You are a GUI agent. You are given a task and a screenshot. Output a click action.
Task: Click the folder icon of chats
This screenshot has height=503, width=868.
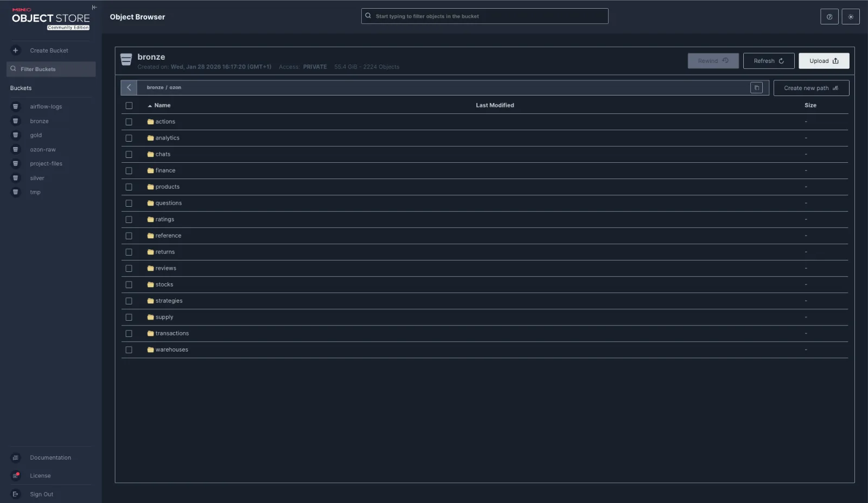(x=150, y=154)
